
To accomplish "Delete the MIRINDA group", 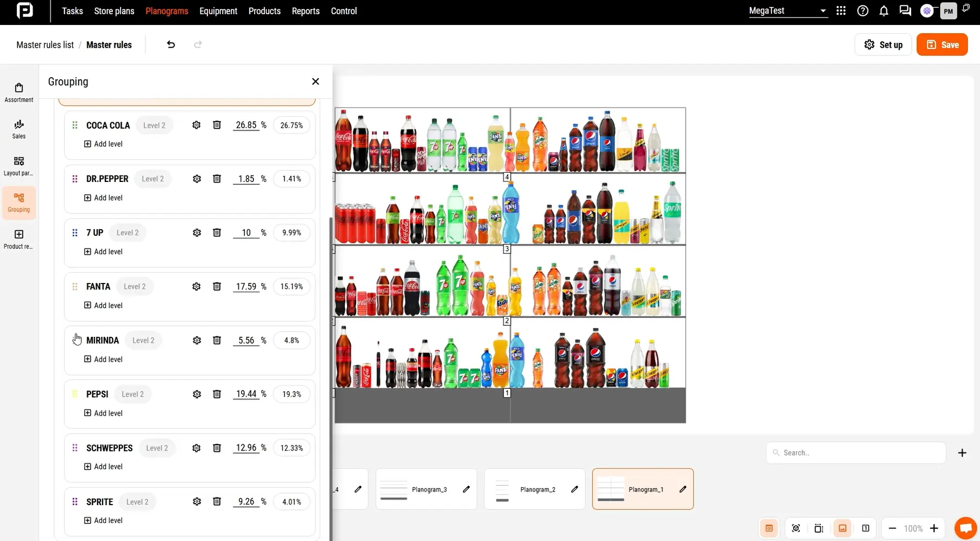I will (217, 340).
